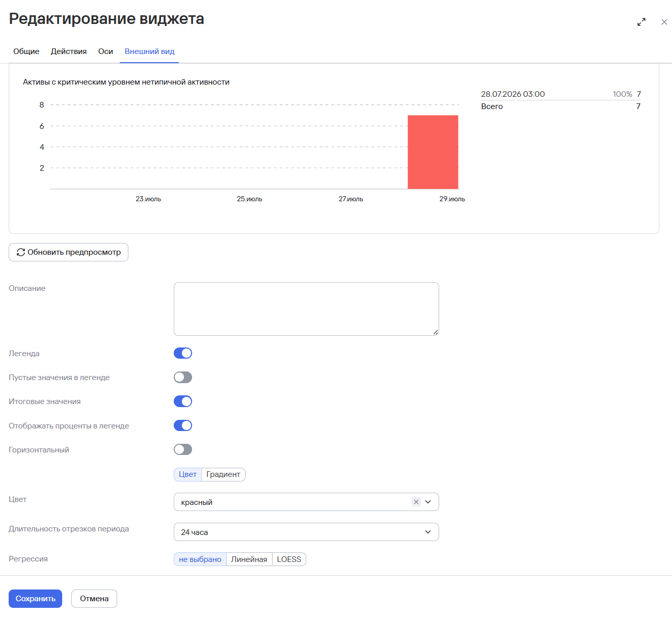Click the 29.июль axis label
The image size is (672, 617).
coord(452,199)
